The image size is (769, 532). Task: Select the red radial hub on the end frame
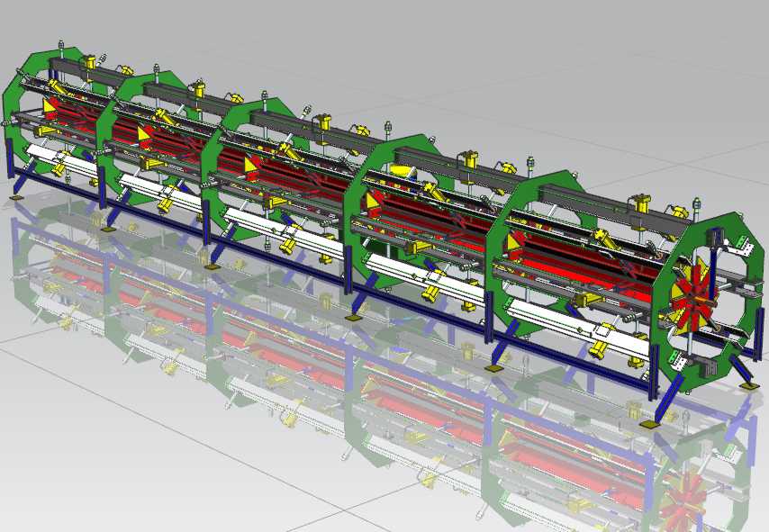click(x=693, y=299)
